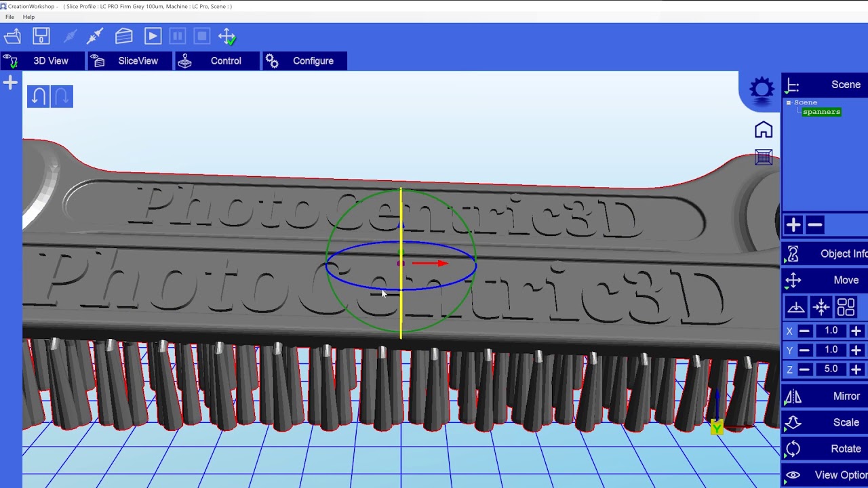Reset view with the home icon
Viewport: 868px width, 488px height.
tap(764, 130)
